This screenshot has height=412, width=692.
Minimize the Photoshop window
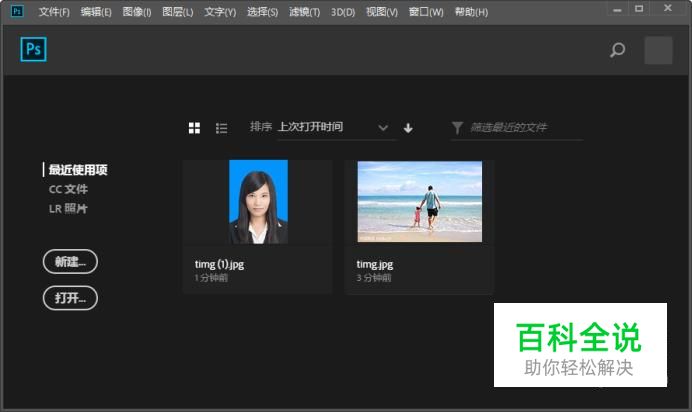click(x=617, y=9)
